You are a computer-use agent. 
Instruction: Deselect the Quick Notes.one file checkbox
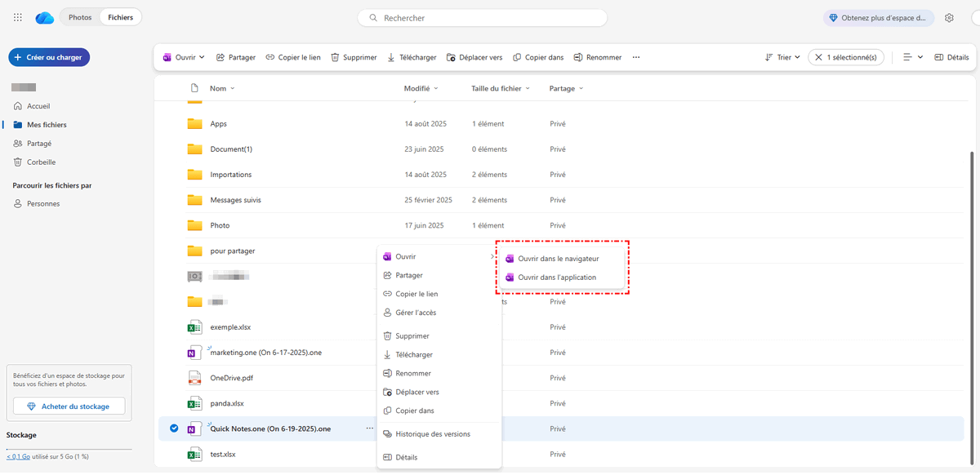[x=174, y=428]
